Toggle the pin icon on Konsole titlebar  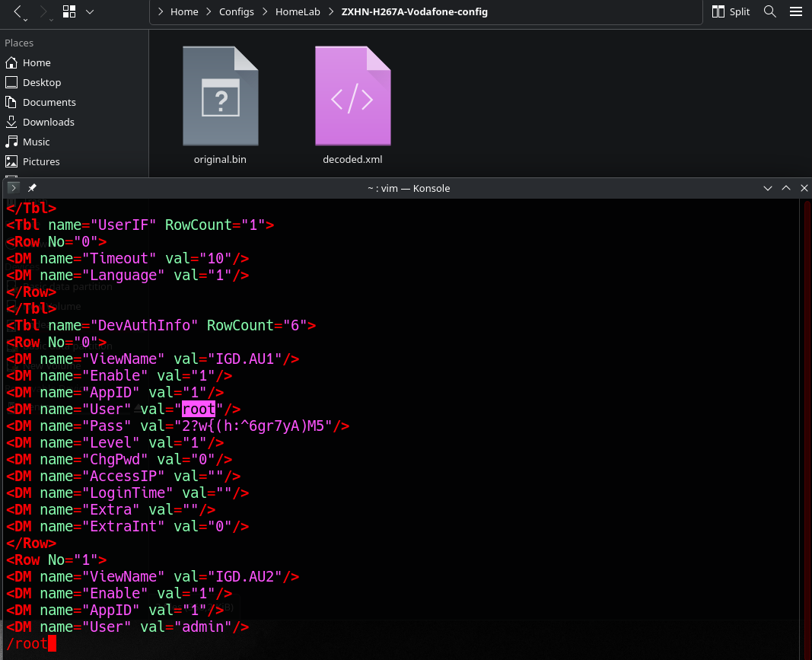pos(32,188)
